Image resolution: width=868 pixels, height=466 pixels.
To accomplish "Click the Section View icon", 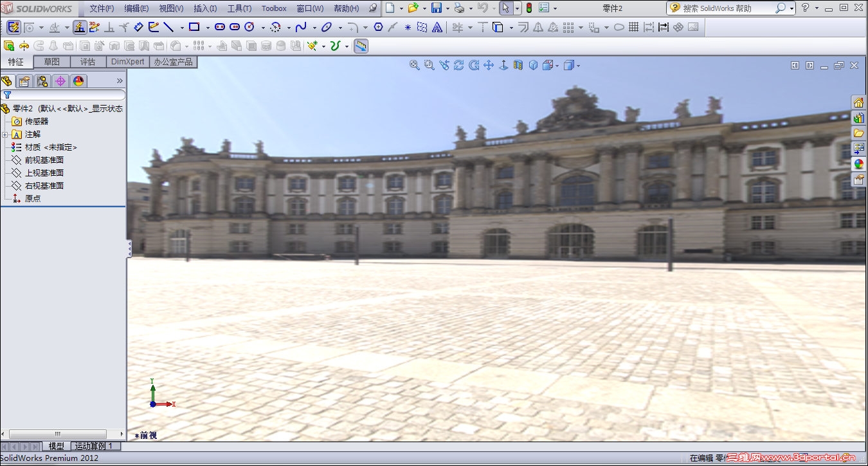I will point(518,65).
